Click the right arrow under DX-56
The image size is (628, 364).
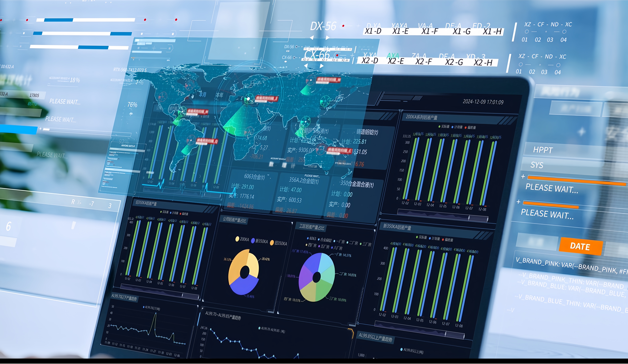pos(327,38)
